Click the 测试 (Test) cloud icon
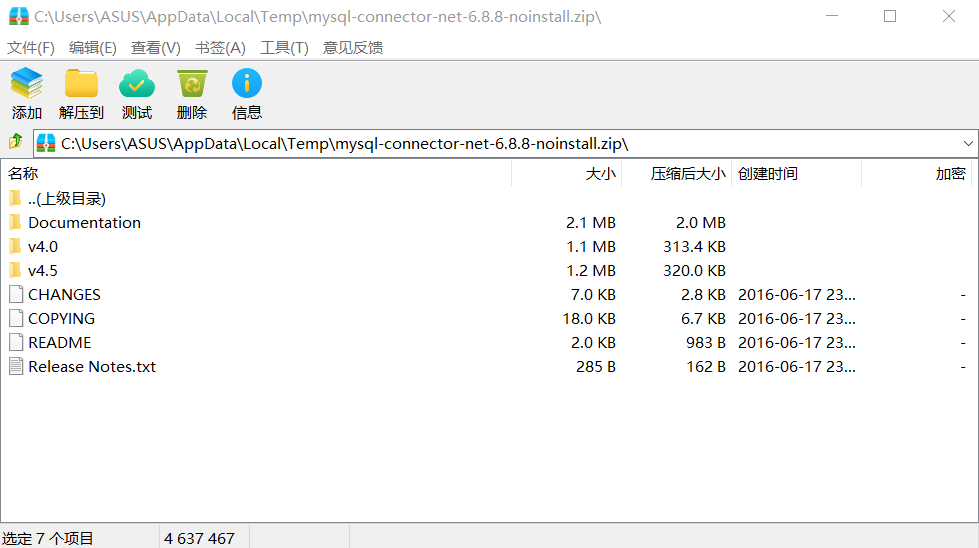979x548 pixels. [137, 83]
